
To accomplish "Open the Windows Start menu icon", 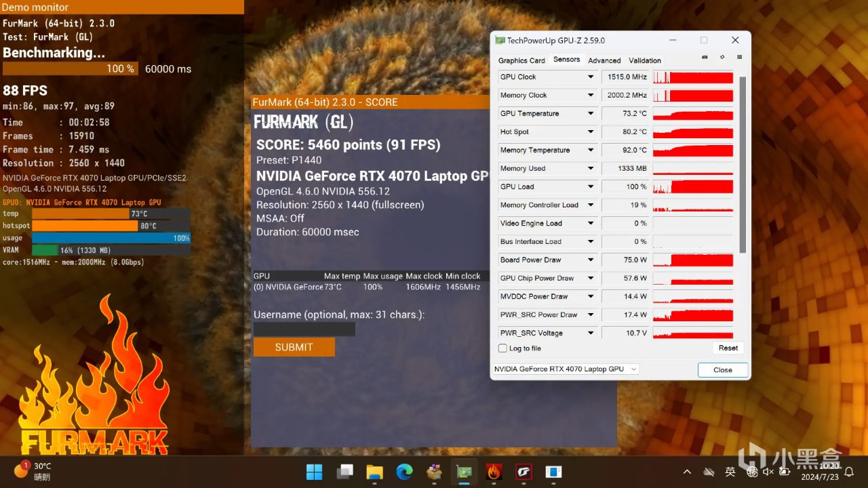I will [x=315, y=471].
